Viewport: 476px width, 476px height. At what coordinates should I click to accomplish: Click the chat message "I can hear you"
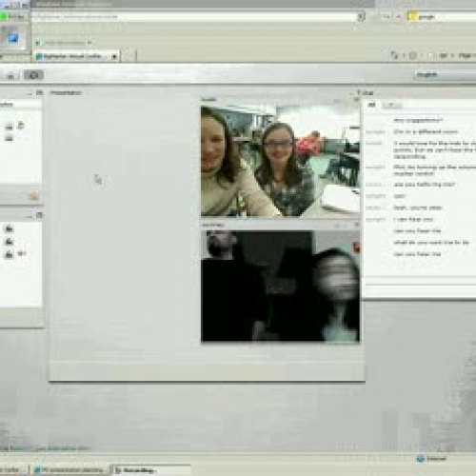point(413,219)
